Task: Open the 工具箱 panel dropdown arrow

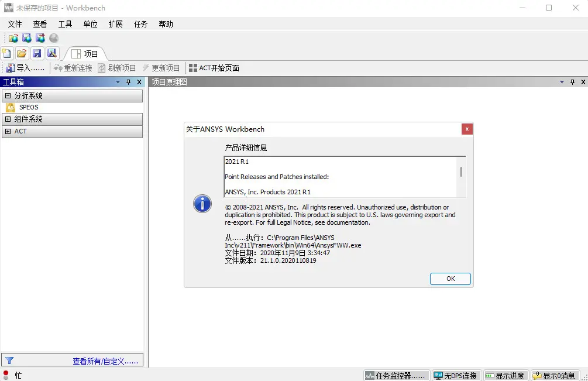Action: click(118, 82)
